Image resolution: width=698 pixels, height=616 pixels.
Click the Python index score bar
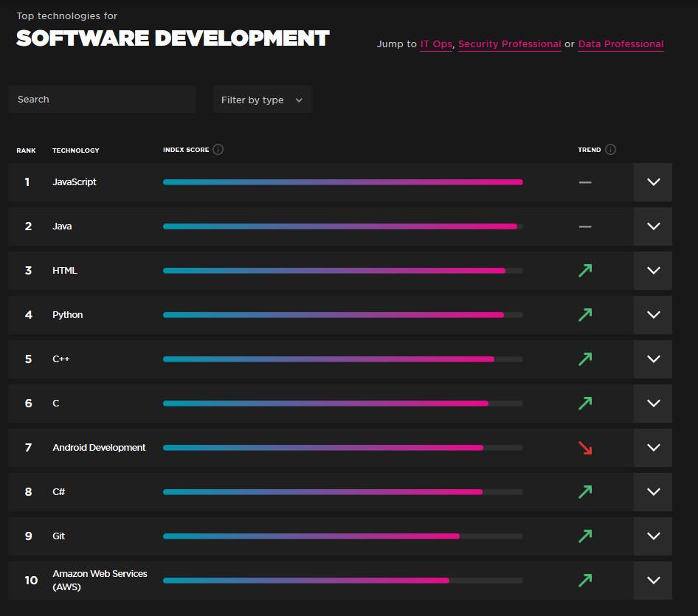(x=343, y=315)
